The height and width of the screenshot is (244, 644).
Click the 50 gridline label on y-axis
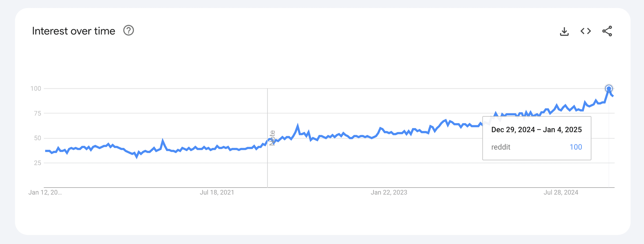point(37,138)
